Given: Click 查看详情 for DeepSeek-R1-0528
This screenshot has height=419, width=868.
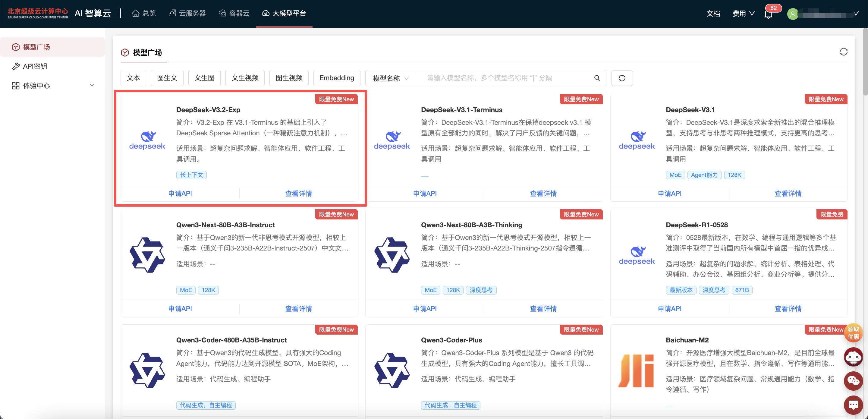Looking at the screenshot, I should (x=788, y=308).
